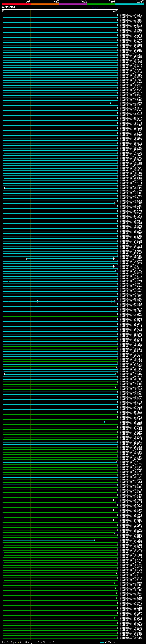This screenshot has height=644, width=146.
Task: Open hit UniRef100_P47999
Action: click(x=131, y=218)
